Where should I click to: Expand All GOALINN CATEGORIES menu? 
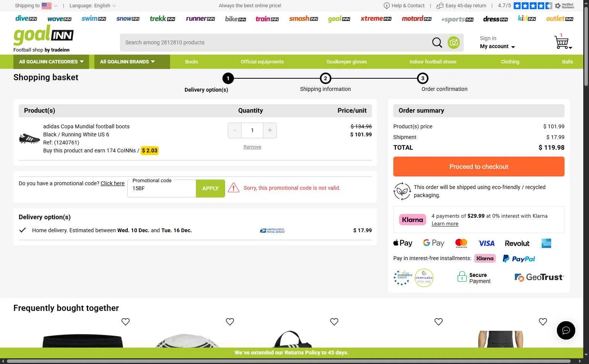pyautogui.click(x=52, y=62)
